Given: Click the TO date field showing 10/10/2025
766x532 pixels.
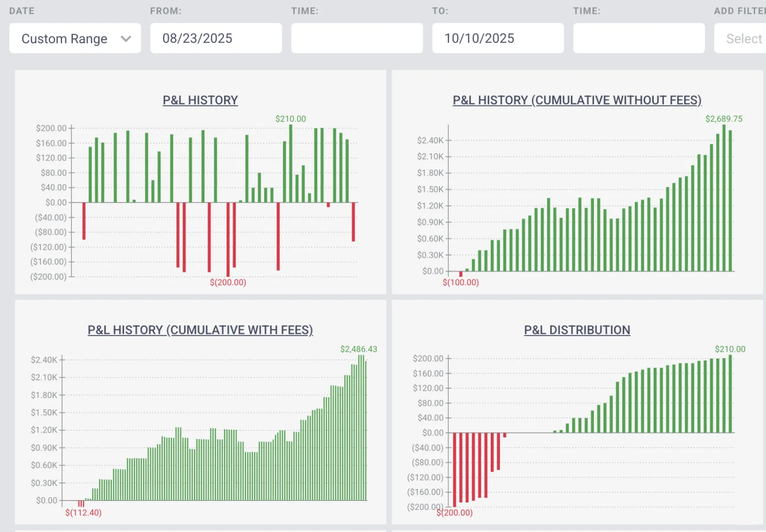Looking at the screenshot, I should point(498,38).
